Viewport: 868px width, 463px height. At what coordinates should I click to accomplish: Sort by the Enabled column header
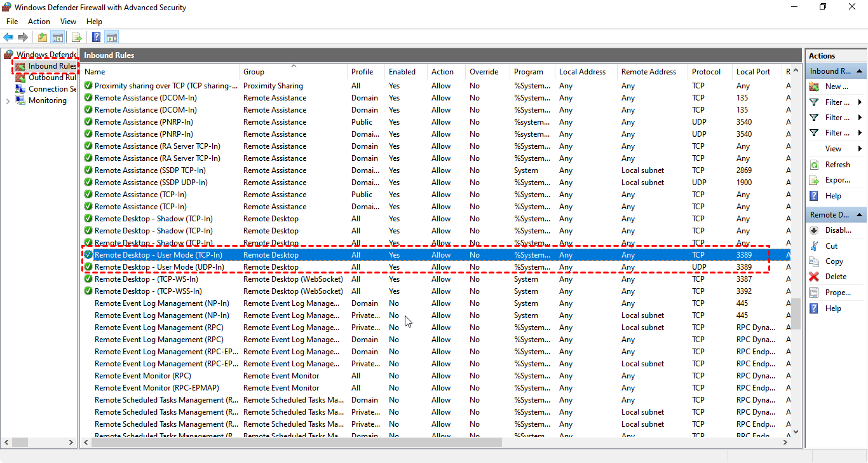[406, 72]
